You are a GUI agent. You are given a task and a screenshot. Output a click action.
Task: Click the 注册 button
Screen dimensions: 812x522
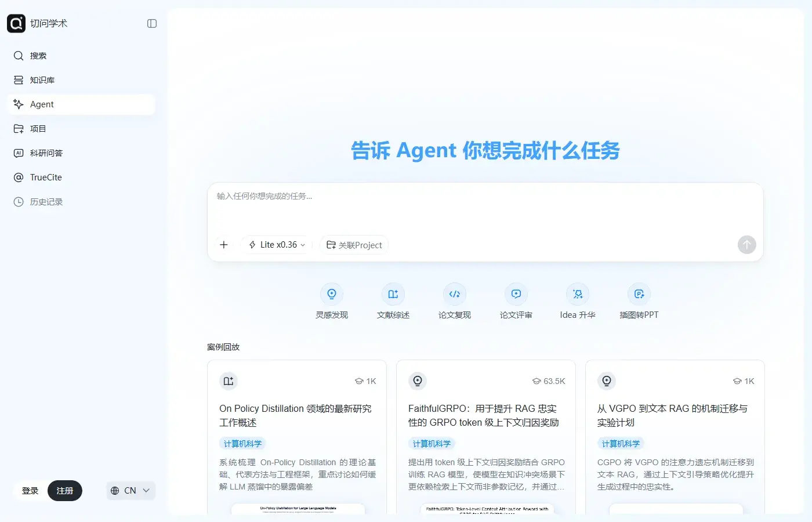[x=65, y=491]
